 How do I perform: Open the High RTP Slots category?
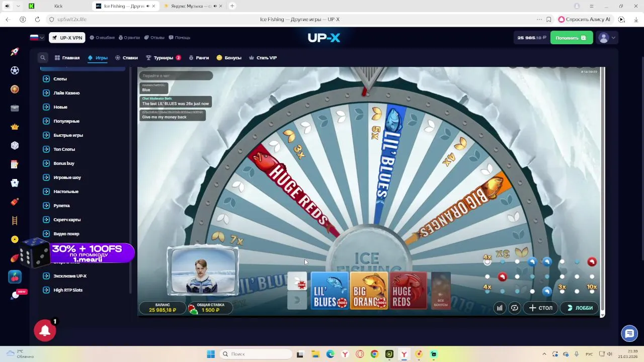tap(68, 290)
